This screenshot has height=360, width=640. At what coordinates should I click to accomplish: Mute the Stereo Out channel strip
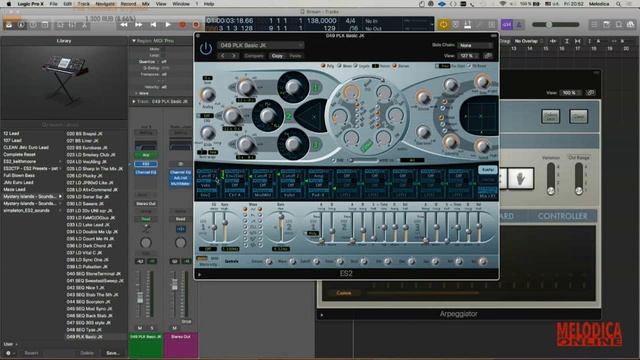point(174,328)
